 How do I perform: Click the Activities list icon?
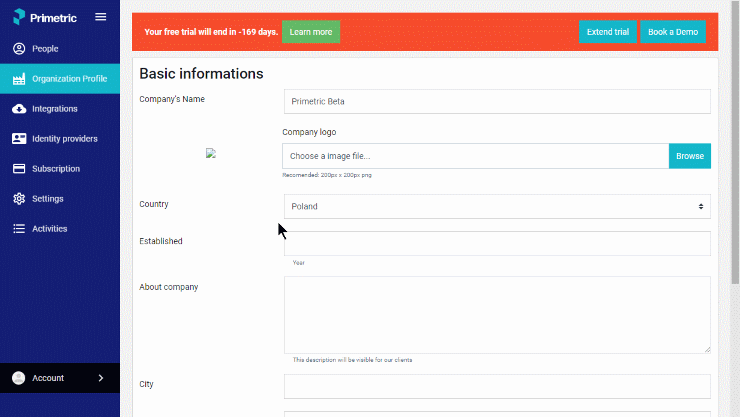(x=19, y=229)
